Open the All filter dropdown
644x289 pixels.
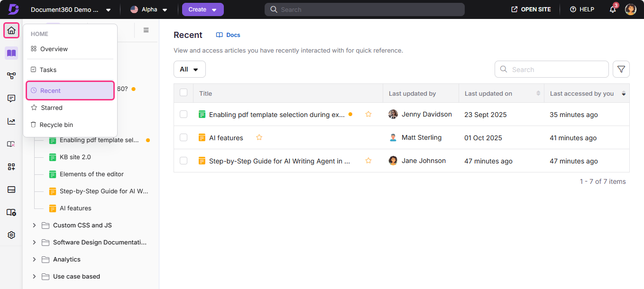pyautogui.click(x=189, y=69)
